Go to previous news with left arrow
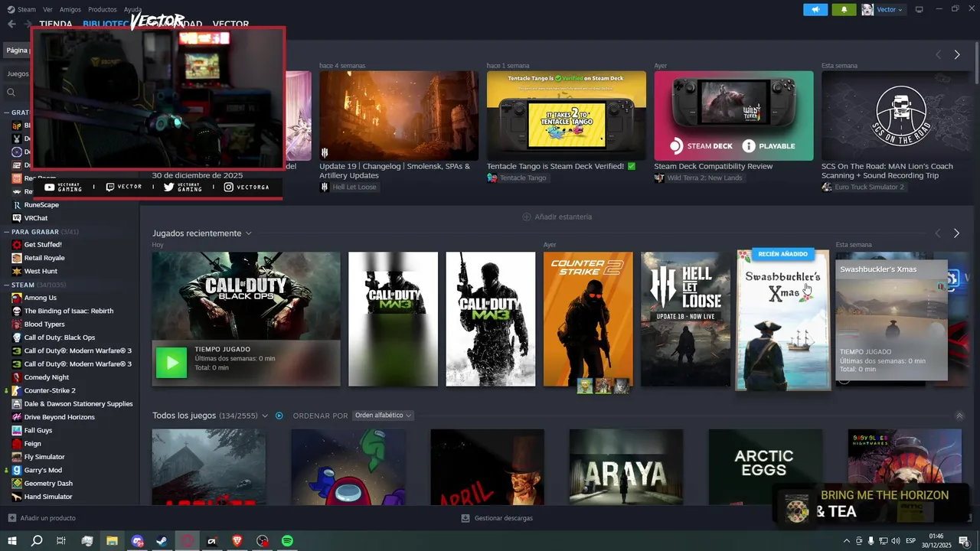This screenshot has height=551, width=980. (x=938, y=54)
